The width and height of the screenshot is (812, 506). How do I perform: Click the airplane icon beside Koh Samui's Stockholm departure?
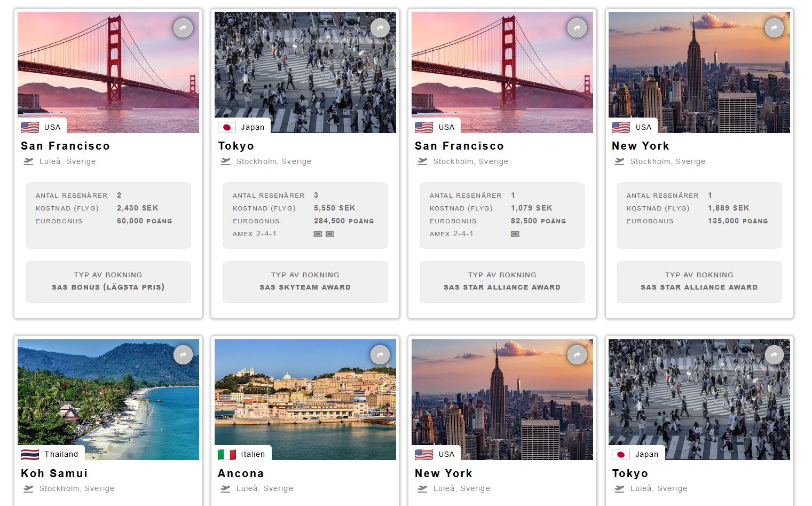click(x=28, y=488)
